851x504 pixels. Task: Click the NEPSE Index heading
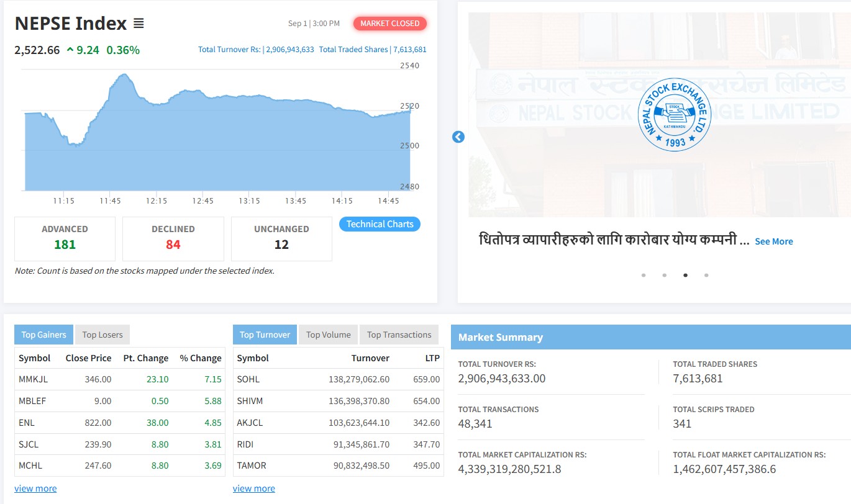click(x=71, y=24)
